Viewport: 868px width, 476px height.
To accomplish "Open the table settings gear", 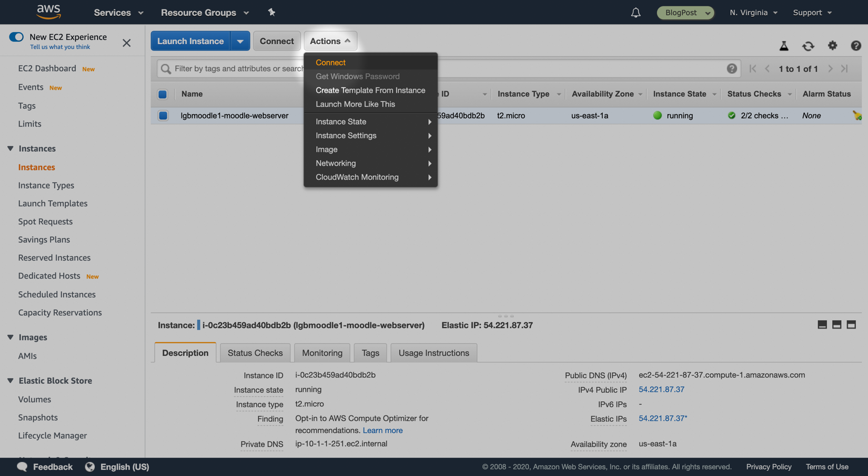I will (x=832, y=46).
